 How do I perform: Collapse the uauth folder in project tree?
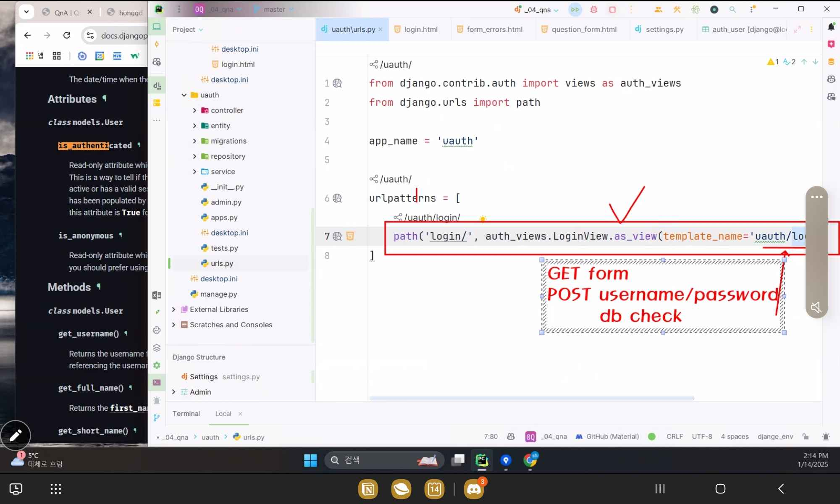(184, 95)
